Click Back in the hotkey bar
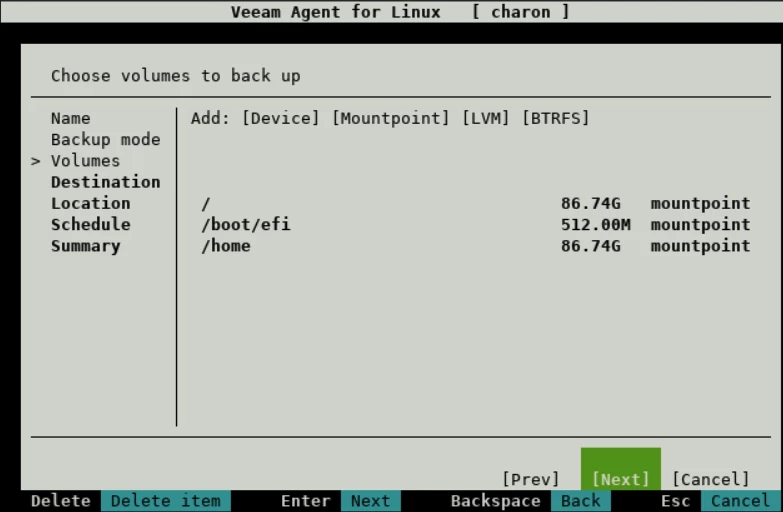783x512 pixels. [581, 501]
